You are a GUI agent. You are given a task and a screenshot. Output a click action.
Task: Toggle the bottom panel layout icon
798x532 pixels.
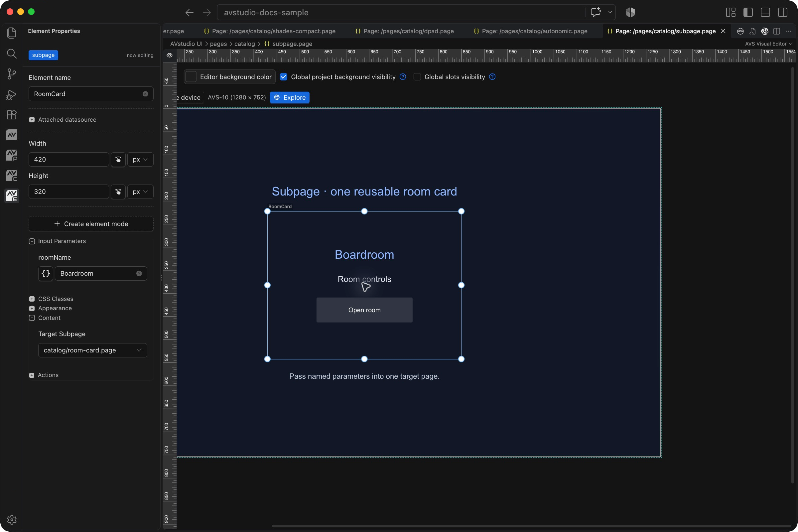[765, 13]
